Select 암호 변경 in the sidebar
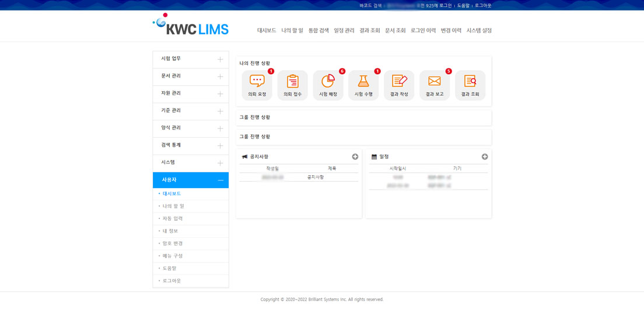The width and height of the screenshot is (644, 313). (173, 244)
